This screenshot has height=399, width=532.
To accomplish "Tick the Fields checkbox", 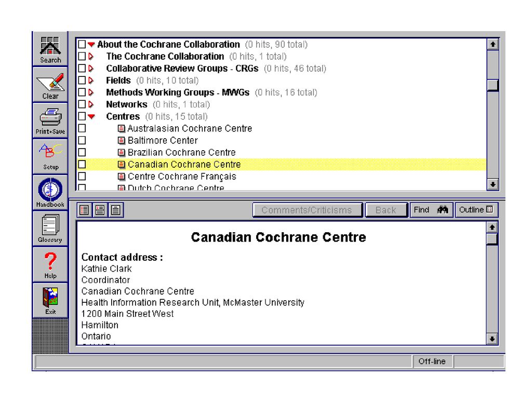I will point(82,81).
